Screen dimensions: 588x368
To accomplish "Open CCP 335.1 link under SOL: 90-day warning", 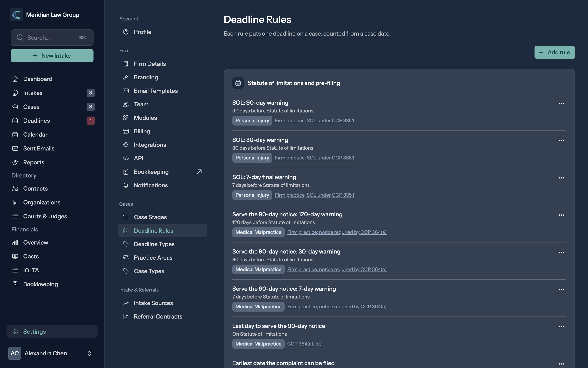I will pos(314,120).
